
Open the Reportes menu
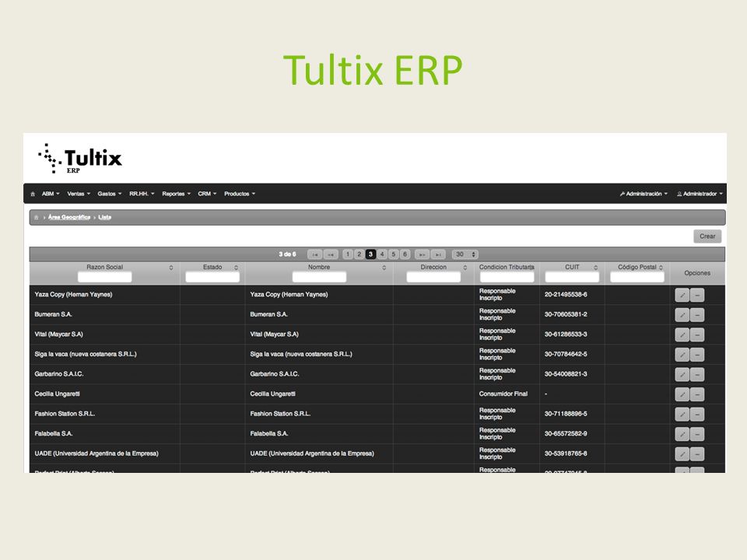coord(177,194)
